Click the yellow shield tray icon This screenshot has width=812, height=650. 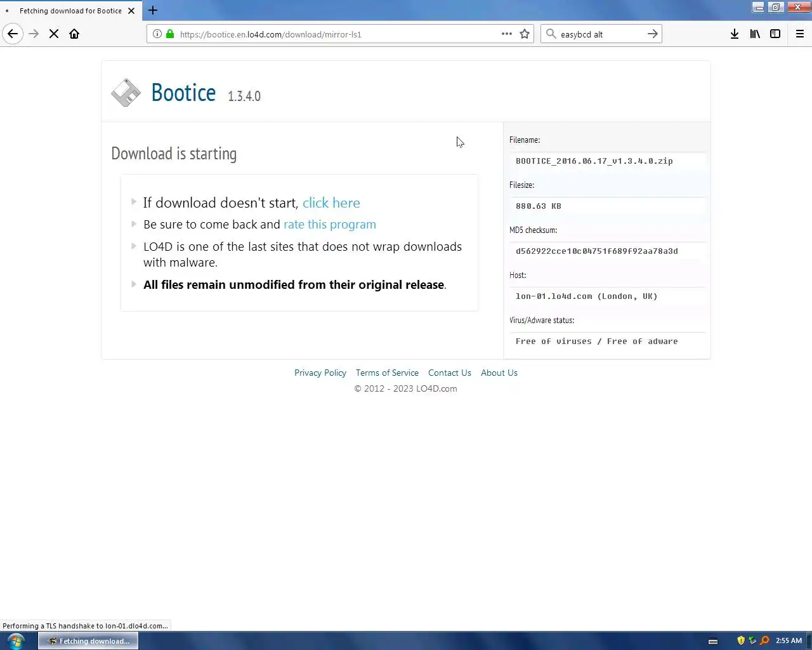(x=741, y=641)
